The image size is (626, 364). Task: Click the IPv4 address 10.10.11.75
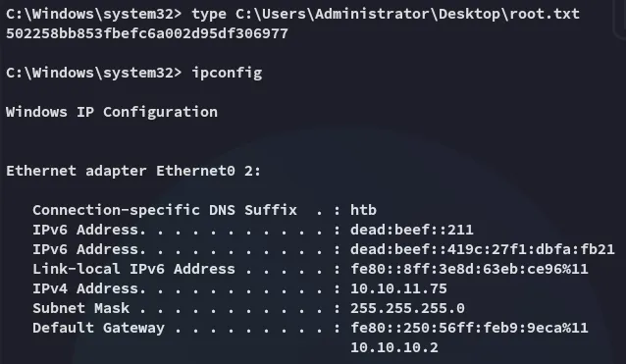point(398,288)
